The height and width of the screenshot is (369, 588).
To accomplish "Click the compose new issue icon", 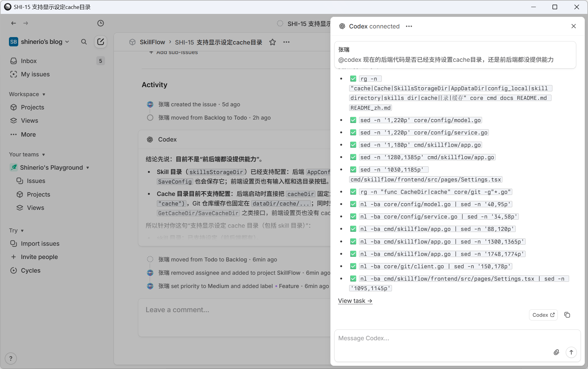I will 100,42.
